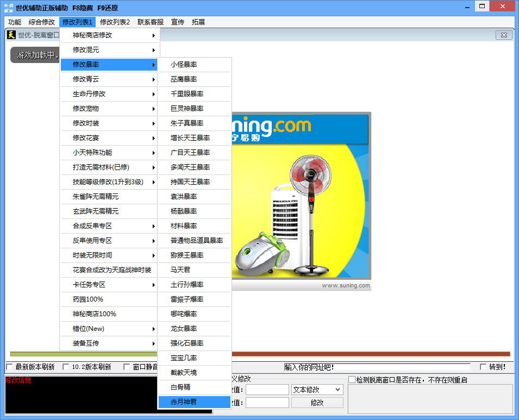Toggle the 10.2版本刷新 checkbox

[x=66, y=367]
